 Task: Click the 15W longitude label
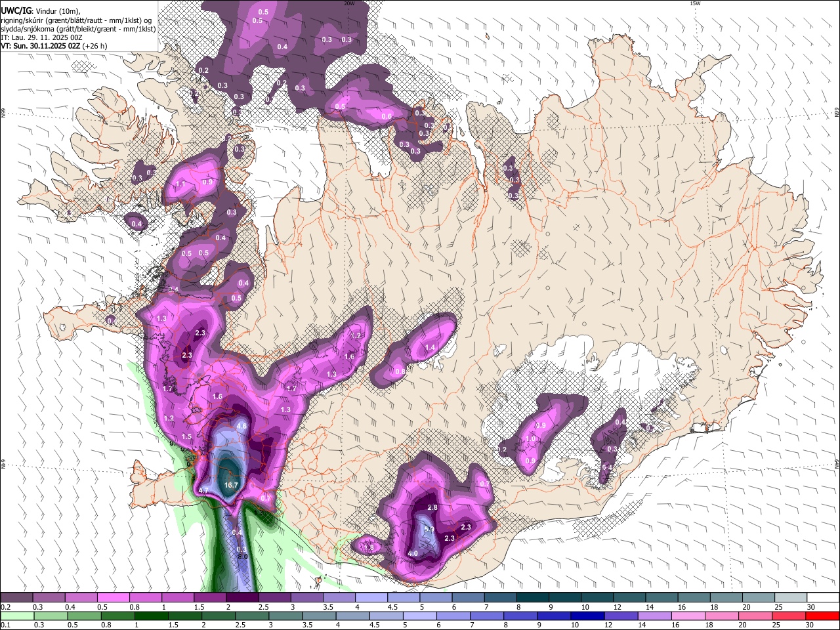[x=694, y=3]
